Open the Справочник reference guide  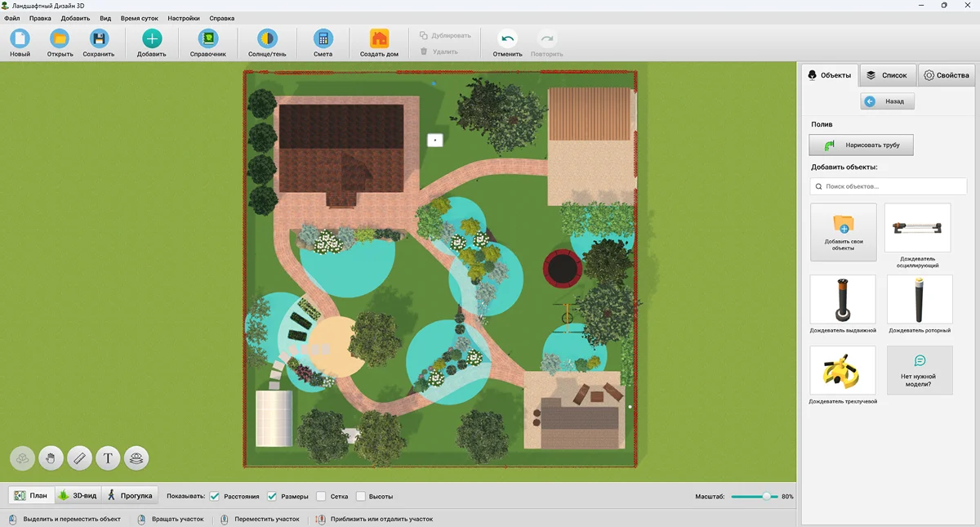click(x=208, y=43)
